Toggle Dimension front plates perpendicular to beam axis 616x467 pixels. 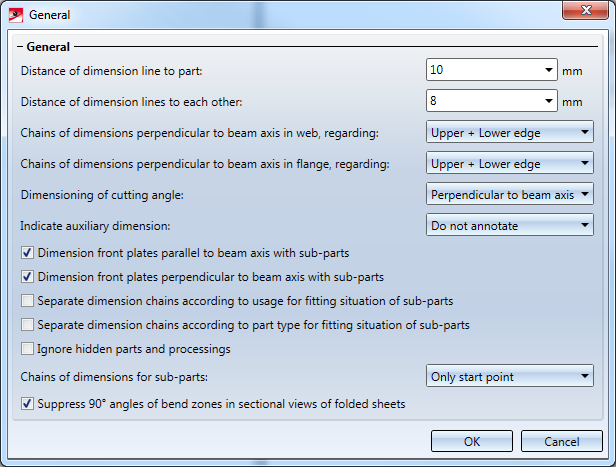point(28,277)
